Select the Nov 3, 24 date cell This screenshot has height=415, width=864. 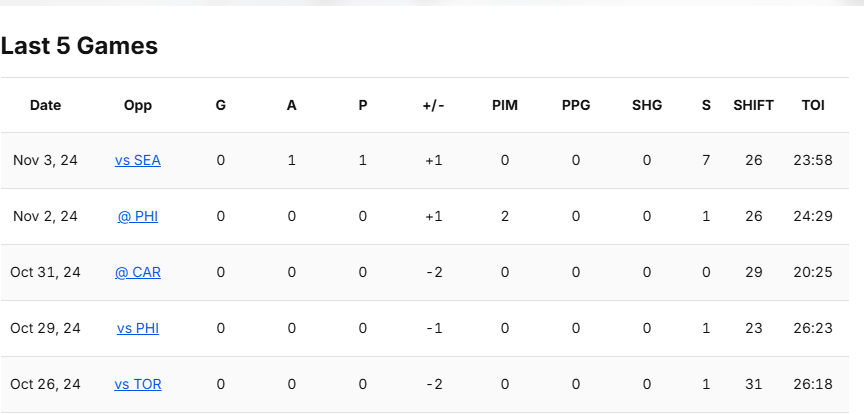coord(45,160)
